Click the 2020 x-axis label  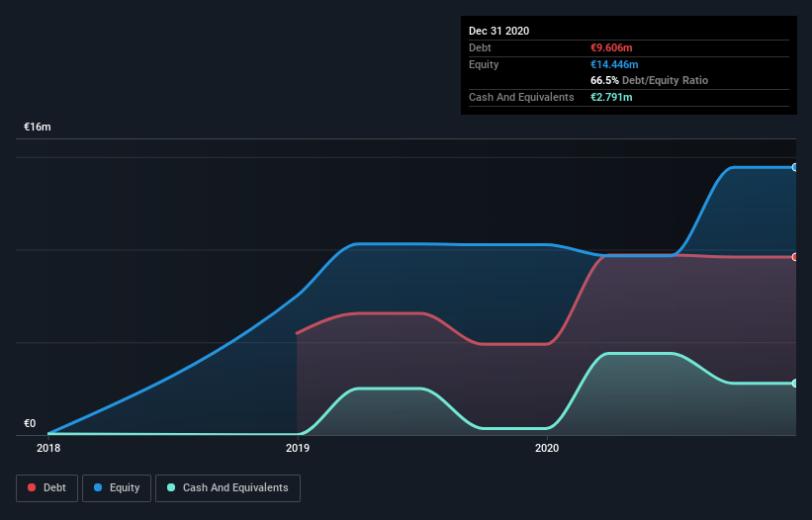point(547,448)
